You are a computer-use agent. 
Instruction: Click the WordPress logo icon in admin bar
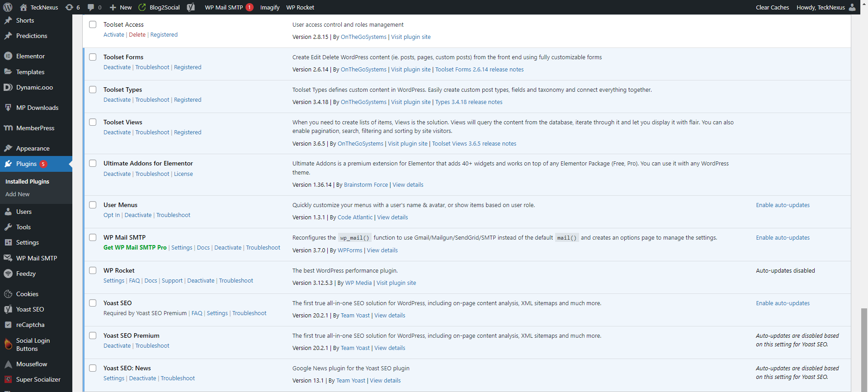point(8,7)
